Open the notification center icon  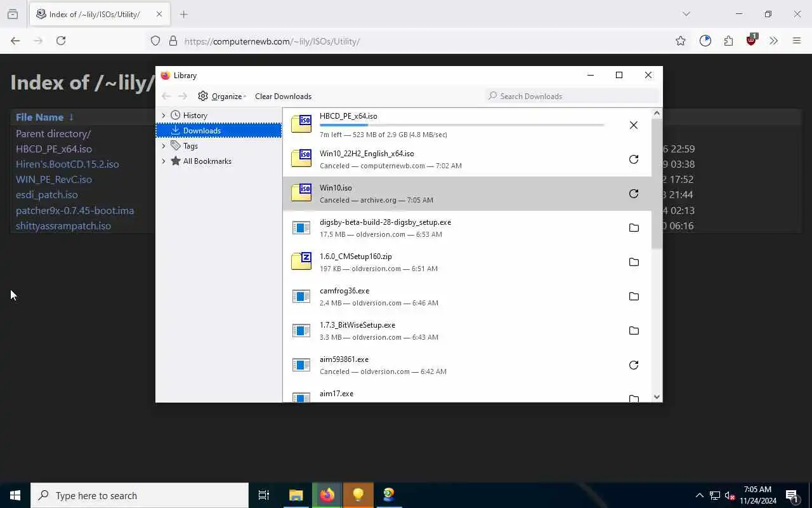(792, 495)
